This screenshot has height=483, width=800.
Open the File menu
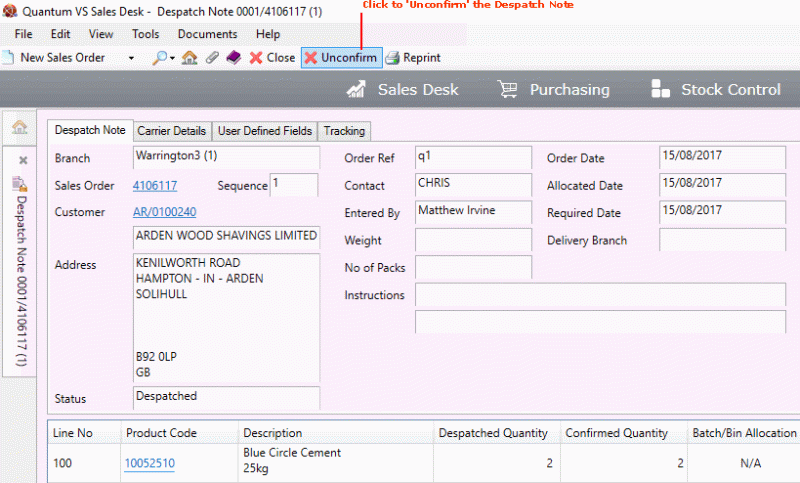[x=23, y=34]
